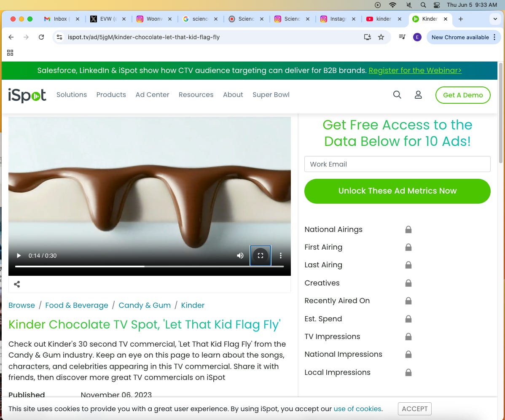The image size is (505, 420).
Task: Bookmark this page with the star
Action: click(381, 37)
